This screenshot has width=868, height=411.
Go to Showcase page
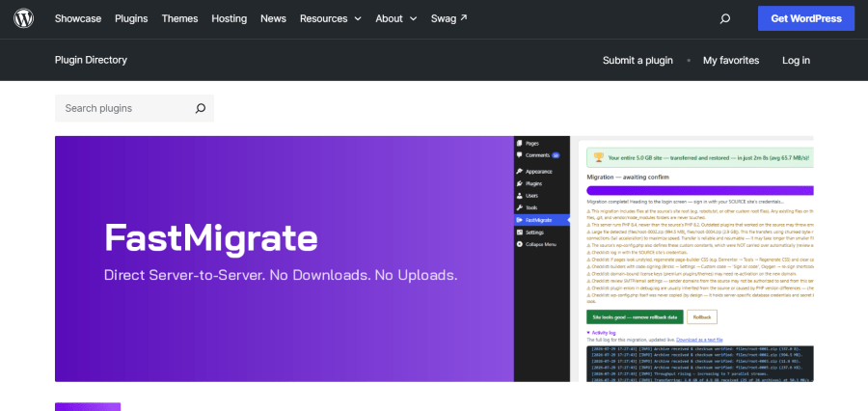coord(78,18)
